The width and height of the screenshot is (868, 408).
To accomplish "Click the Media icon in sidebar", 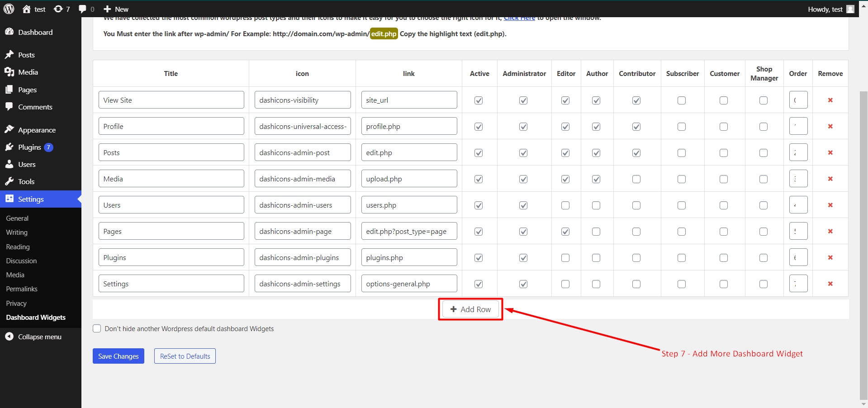I will click(x=9, y=72).
